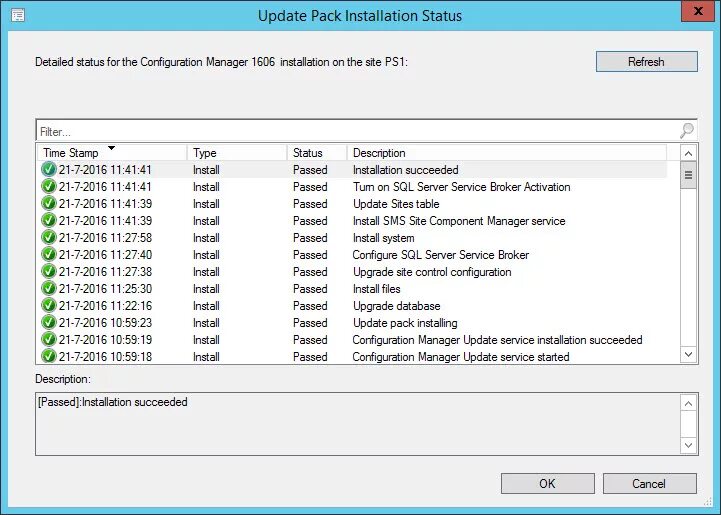Click the green check icon beside Installation succeeded
The image size is (721, 515).
(x=48, y=170)
